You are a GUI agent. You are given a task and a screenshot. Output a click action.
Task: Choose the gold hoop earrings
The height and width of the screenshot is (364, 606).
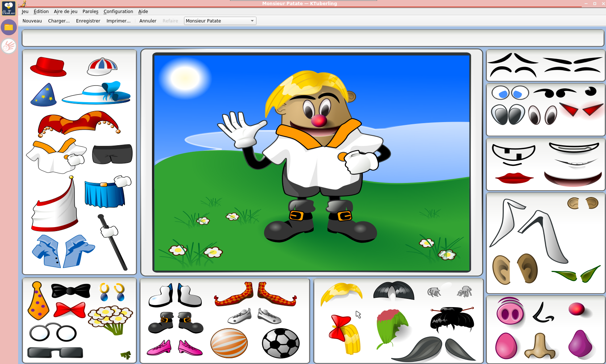(112, 292)
